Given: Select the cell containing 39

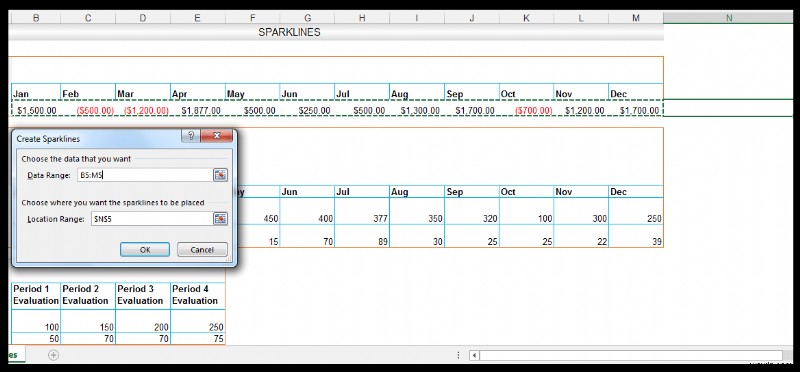Looking at the screenshot, I should click(x=636, y=237).
